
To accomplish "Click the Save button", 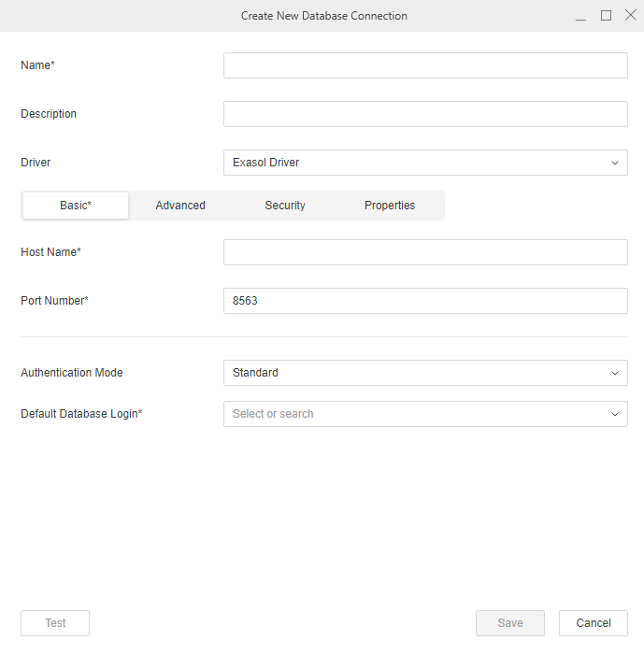I will click(x=509, y=623).
